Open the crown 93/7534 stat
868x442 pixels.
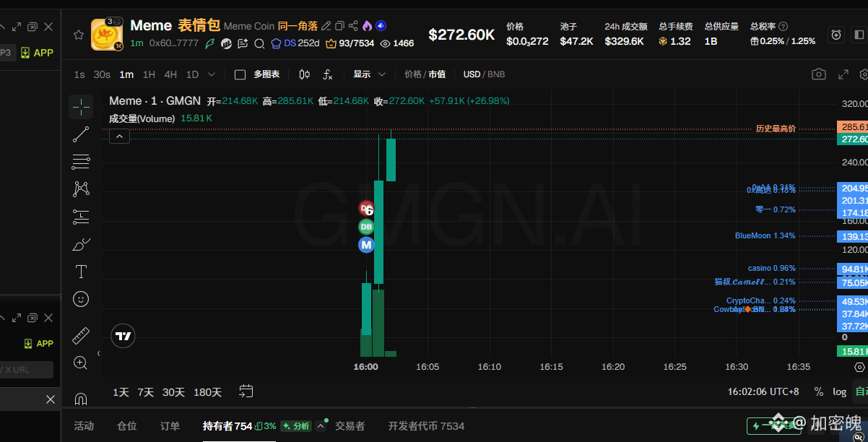[350, 43]
